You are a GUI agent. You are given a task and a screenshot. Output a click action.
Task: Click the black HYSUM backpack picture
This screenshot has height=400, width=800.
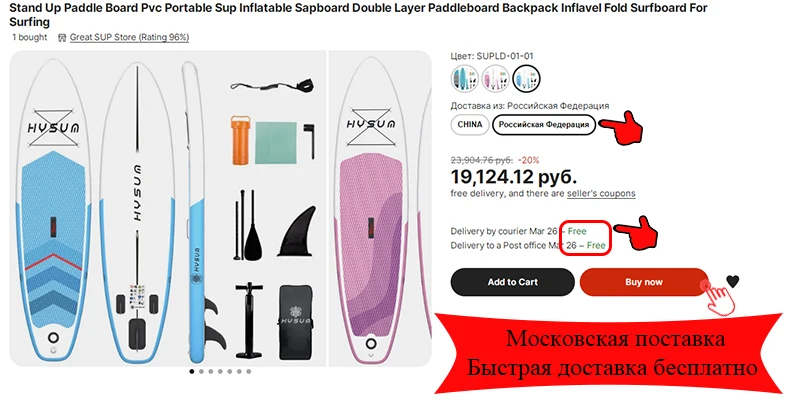[295, 321]
